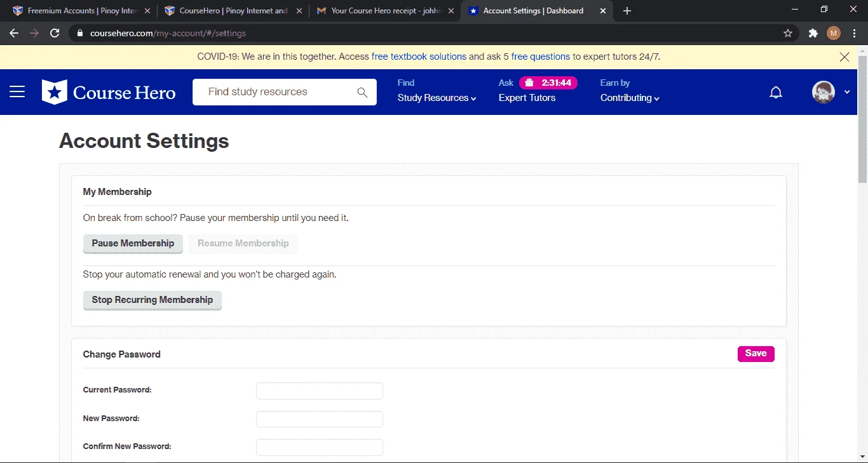Click the Account Settings heading
This screenshot has height=463, width=868.
144,141
